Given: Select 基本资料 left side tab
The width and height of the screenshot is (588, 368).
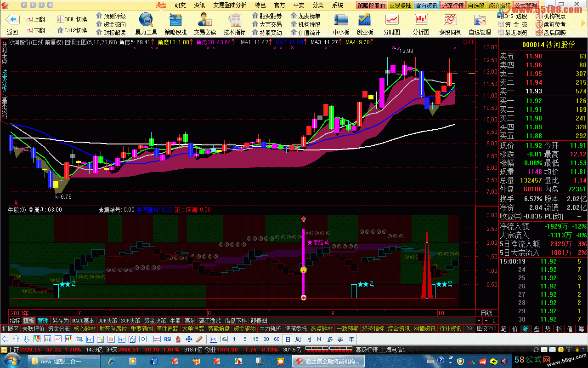Looking at the screenshot, I should click(4, 108).
